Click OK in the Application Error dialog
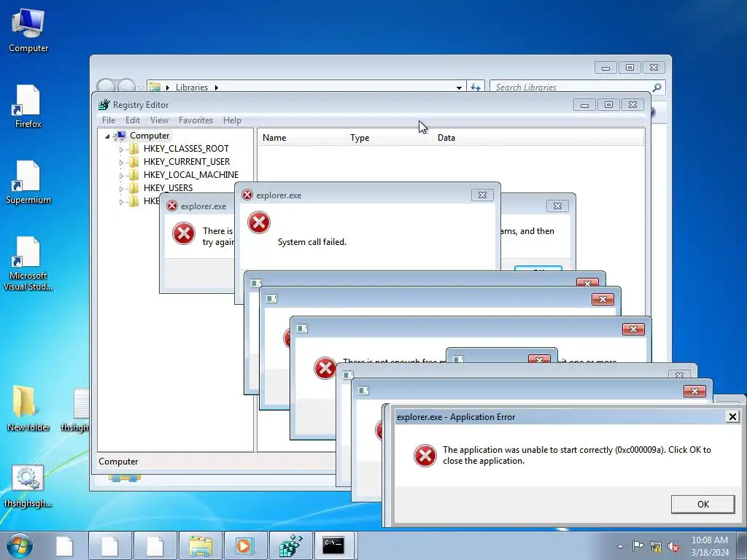The image size is (747, 560). click(x=703, y=505)
